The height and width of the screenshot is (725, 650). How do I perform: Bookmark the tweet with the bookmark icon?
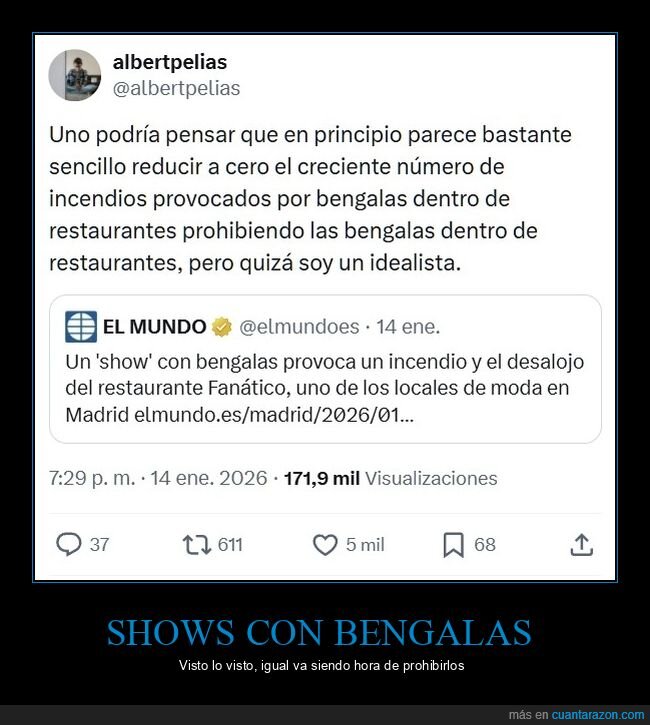click(454, 545)
